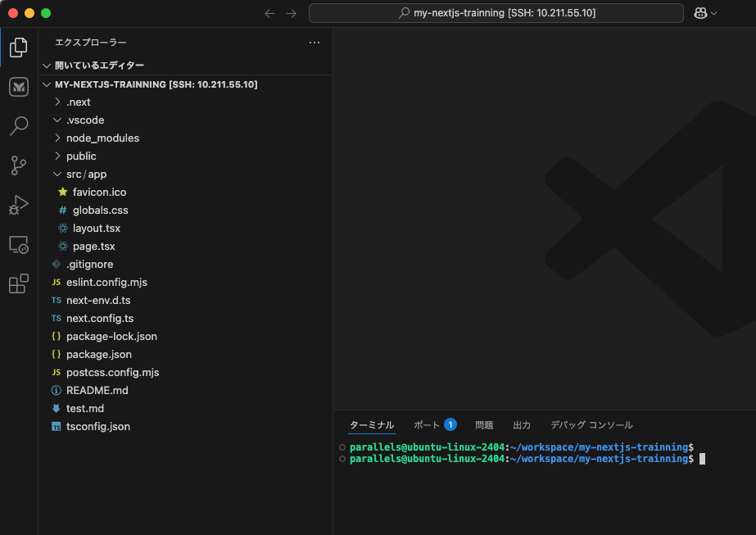Switch to the ターミナル tab
This screenshot has height=535, width=756.
click(x=372, y=425)
